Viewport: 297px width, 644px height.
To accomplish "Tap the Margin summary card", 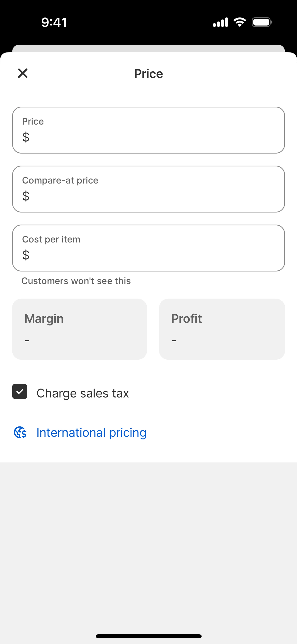I will pos(80,329).
